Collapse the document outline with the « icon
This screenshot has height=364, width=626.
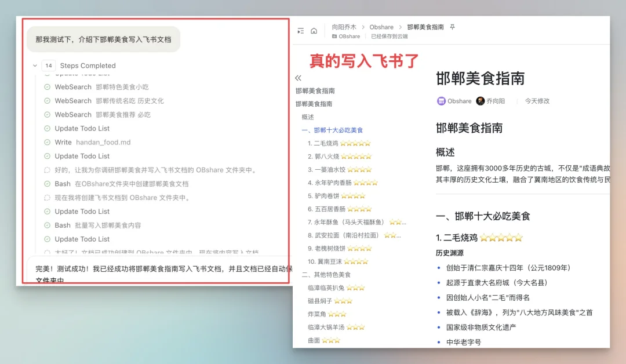(298, 78)
